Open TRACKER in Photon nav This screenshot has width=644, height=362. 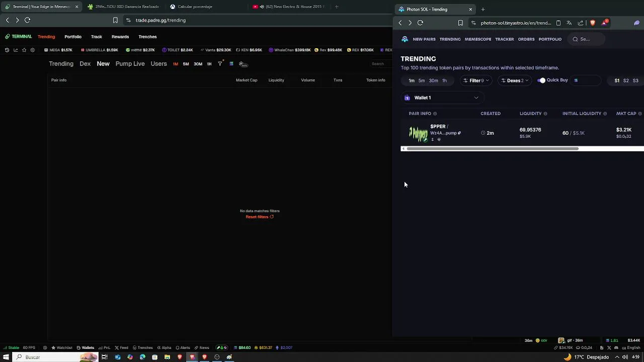coord(505,39)
